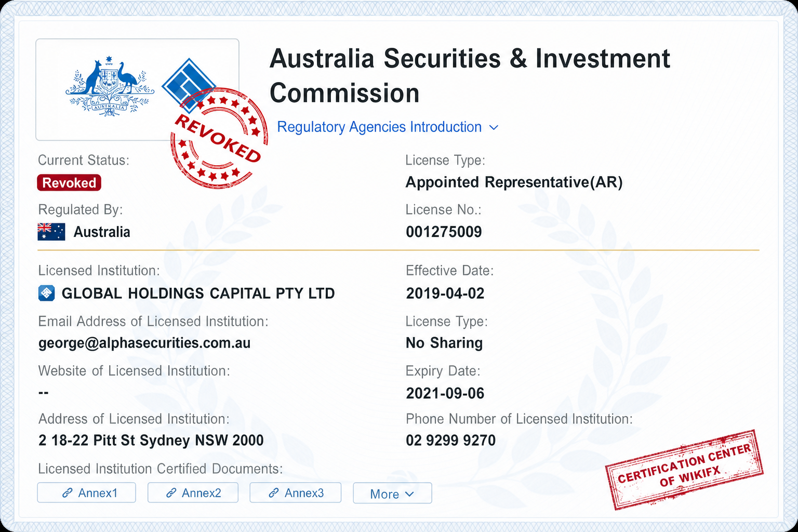The width and height of the screenshot is (798, 532).
Task: Expand Regulatory Agencies Introduction
Action: [388, 127]
